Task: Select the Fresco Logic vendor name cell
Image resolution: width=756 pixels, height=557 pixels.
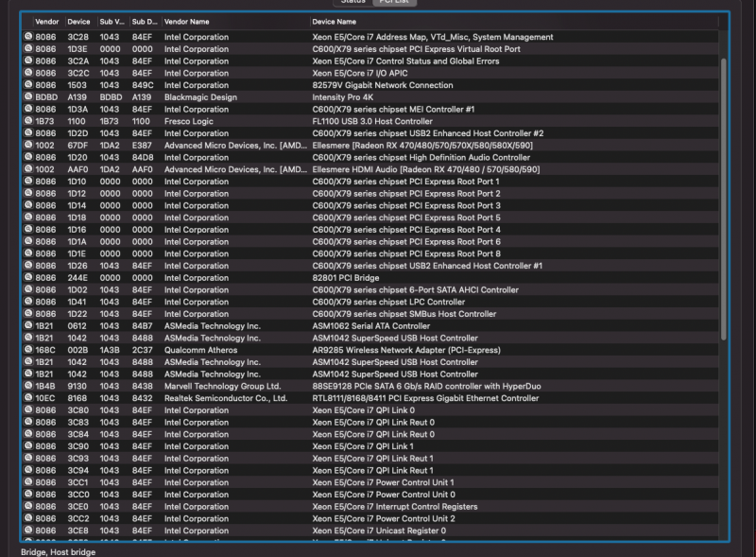Action: 188,121
